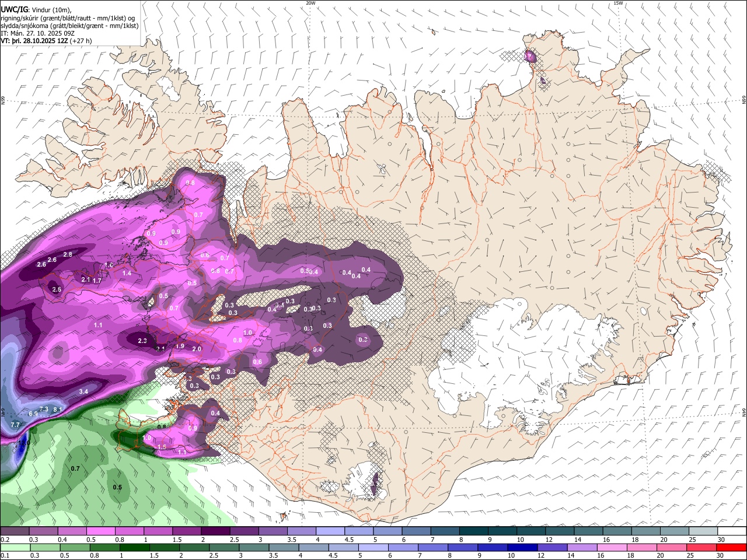747x560 pixels.
Task: Pick the dark teal snow swatch at 8
Action: [x=474, y=531]
